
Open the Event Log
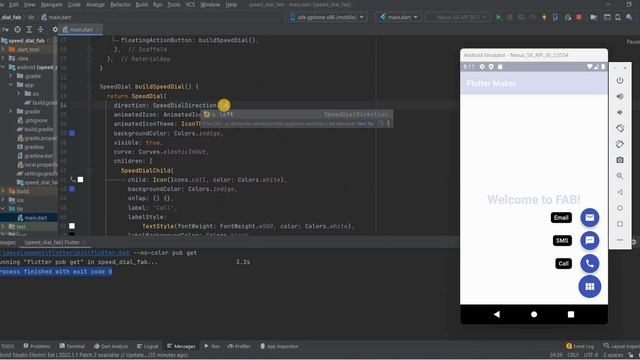click(x=580, y=346)
